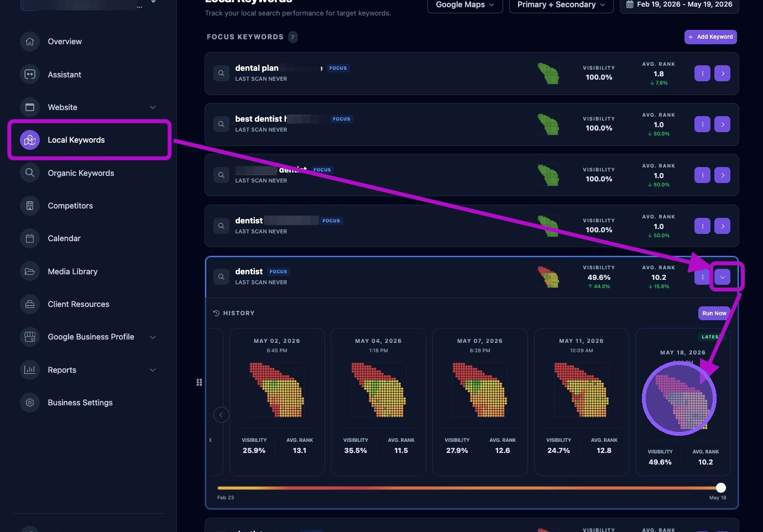763x532 pixels.
Task: Click the FOCUS tag on best dentist row
Action: pyautogui.click(x=342, y=119)
